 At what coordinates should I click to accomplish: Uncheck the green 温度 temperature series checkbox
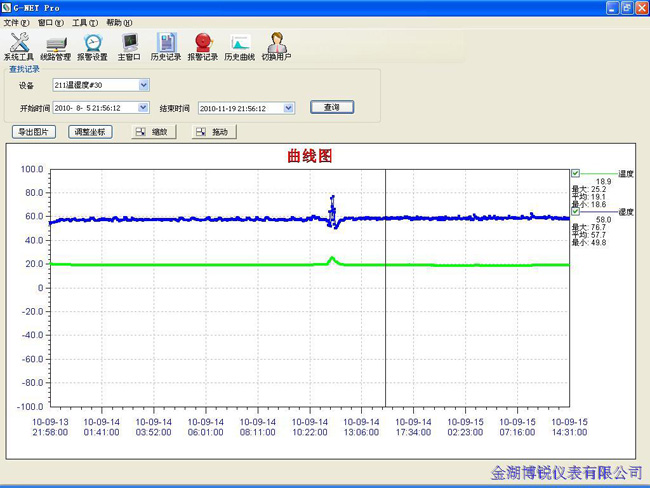[x=575, y=173]
